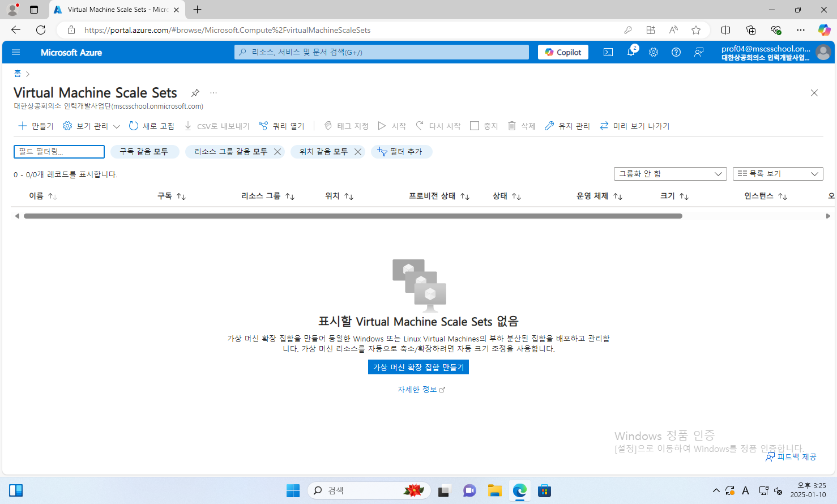
Task: Reload the browser page
Action: pyautogui.click(x=41, y=30)
